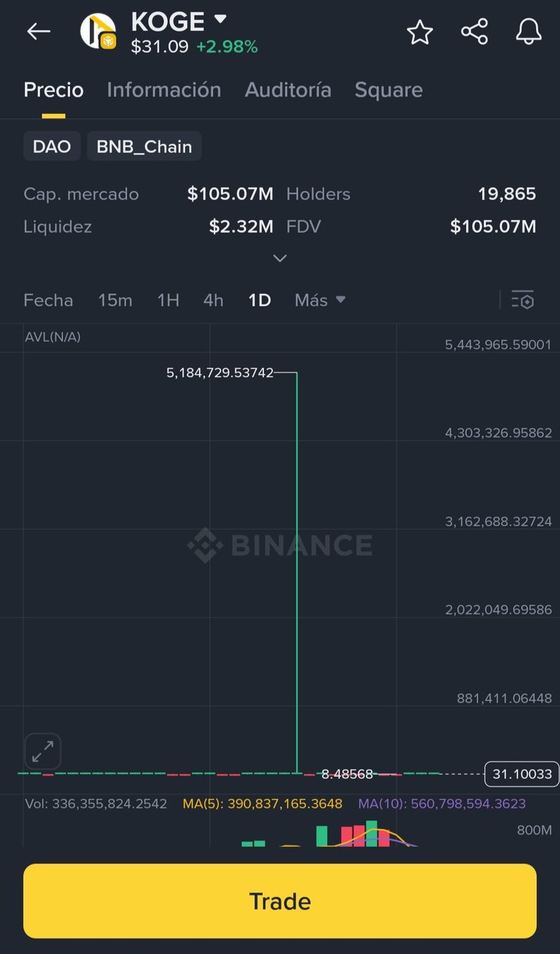Set a price alert with bell icon
Screen dimensions: 560x954
coord(529,31)
